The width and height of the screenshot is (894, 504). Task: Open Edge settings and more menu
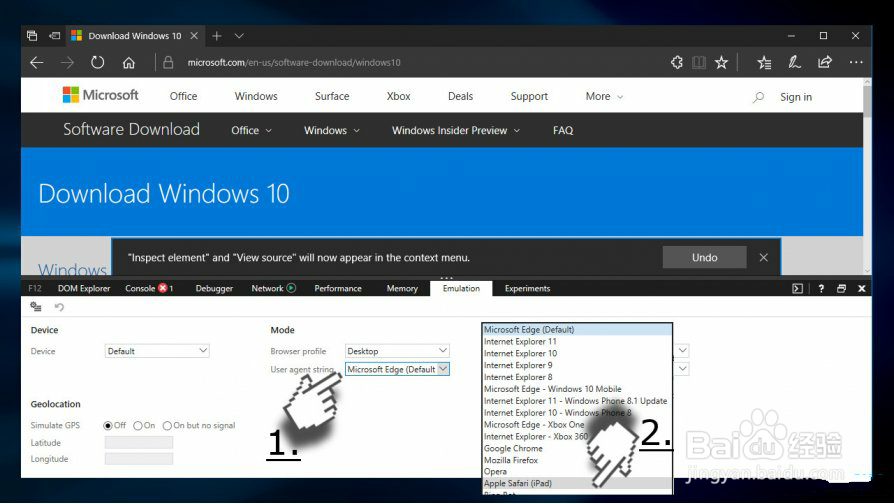[856, 62]
